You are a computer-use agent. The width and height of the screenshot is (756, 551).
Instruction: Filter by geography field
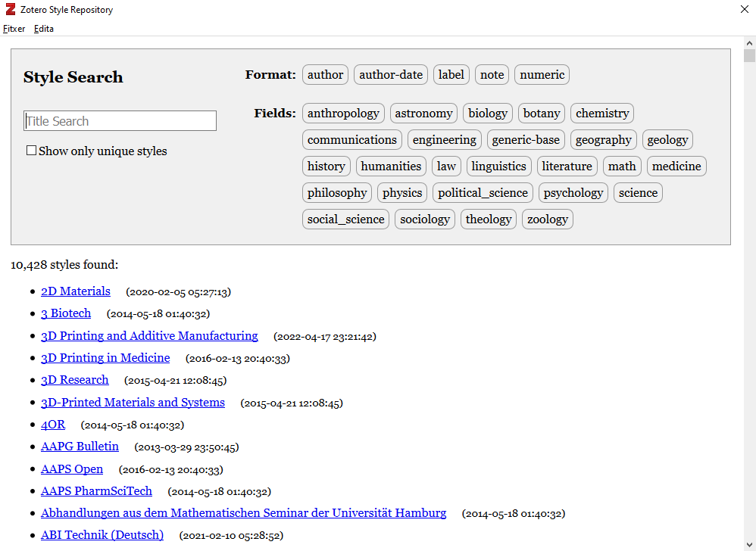click(604, 140)
